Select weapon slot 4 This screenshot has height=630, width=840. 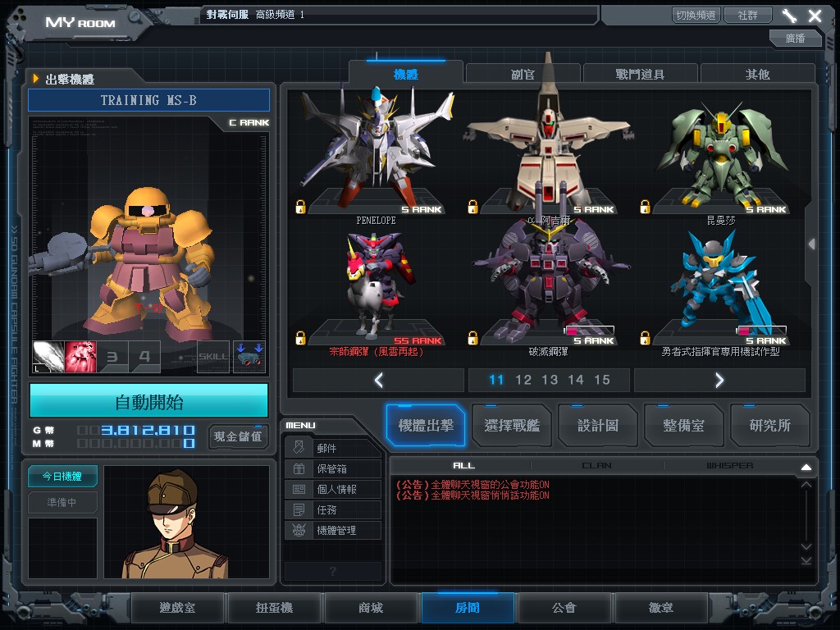(x=144, y=357)
